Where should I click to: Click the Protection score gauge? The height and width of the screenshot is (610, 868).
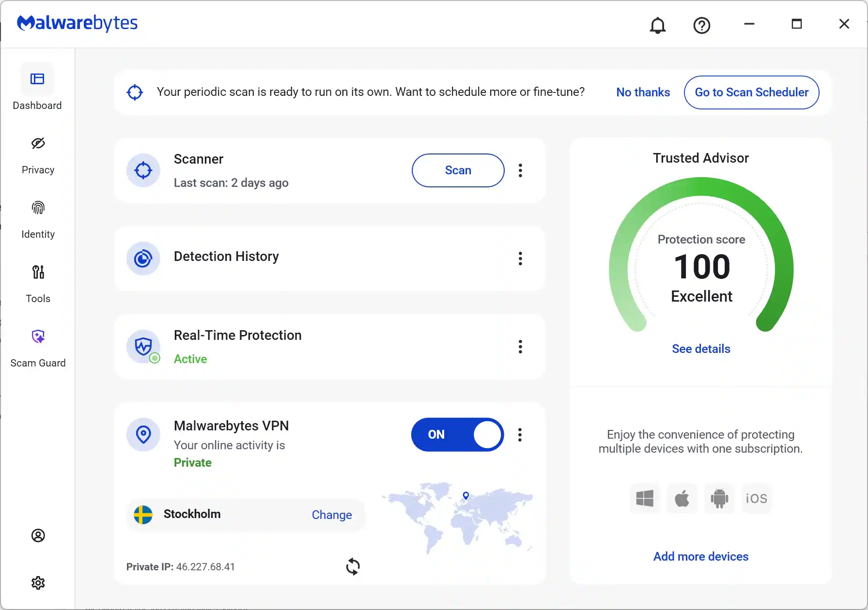click(x=701, y=255)
